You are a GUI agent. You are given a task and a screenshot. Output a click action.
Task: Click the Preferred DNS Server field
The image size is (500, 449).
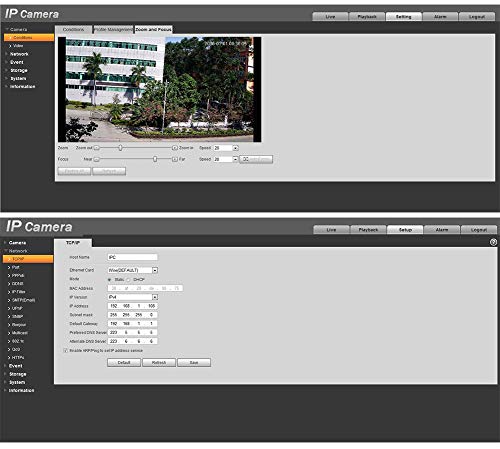(132, 332)
